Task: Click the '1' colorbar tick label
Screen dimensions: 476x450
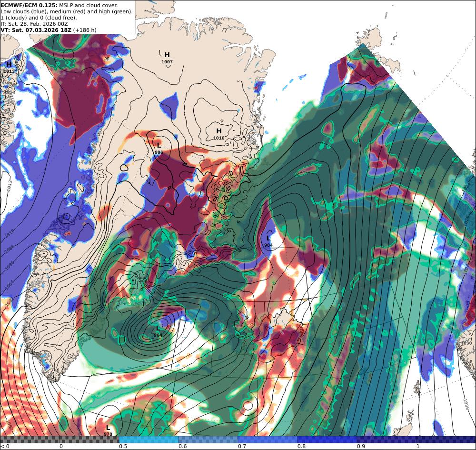Action: pos(418,446)
